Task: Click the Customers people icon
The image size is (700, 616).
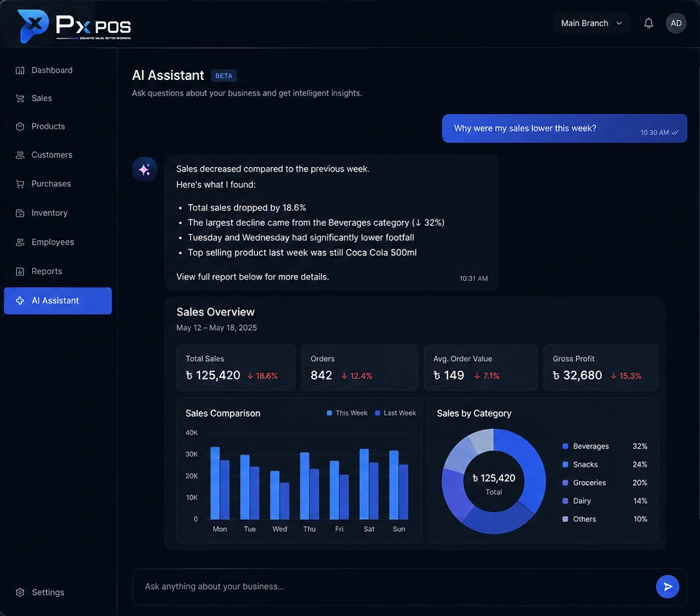Action: [x=20, y=155]
